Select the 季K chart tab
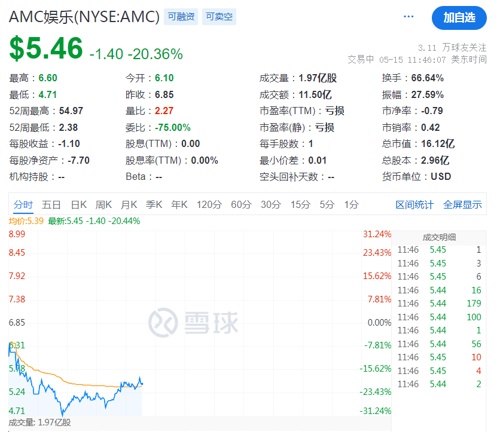Image resolution: width=500 pixels, height=432 pixels. (154, 204)
